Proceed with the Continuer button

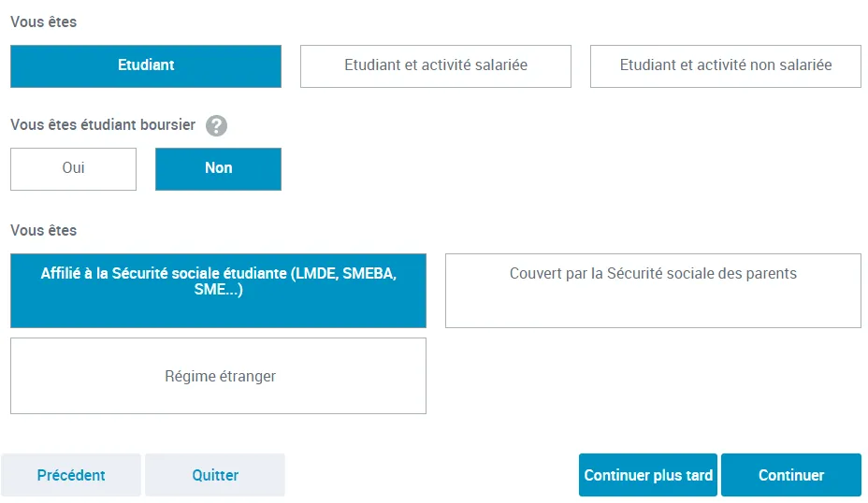pyautogui.click(x=791, y=475)
